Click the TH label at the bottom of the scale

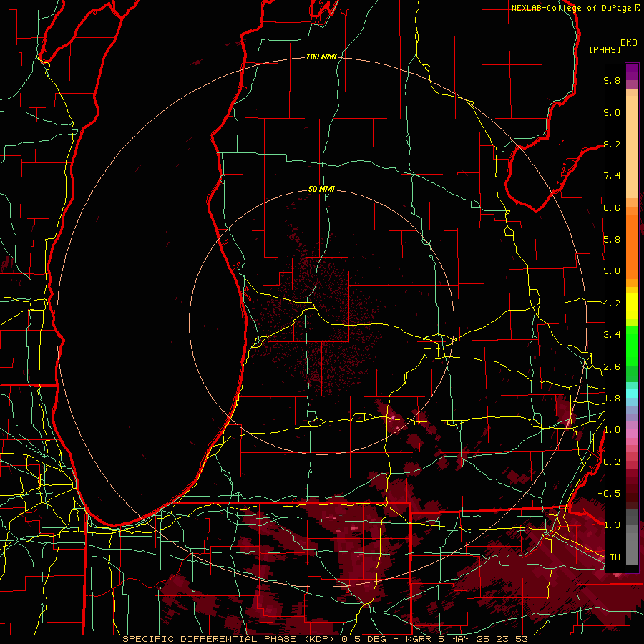[x=615, y=557]
